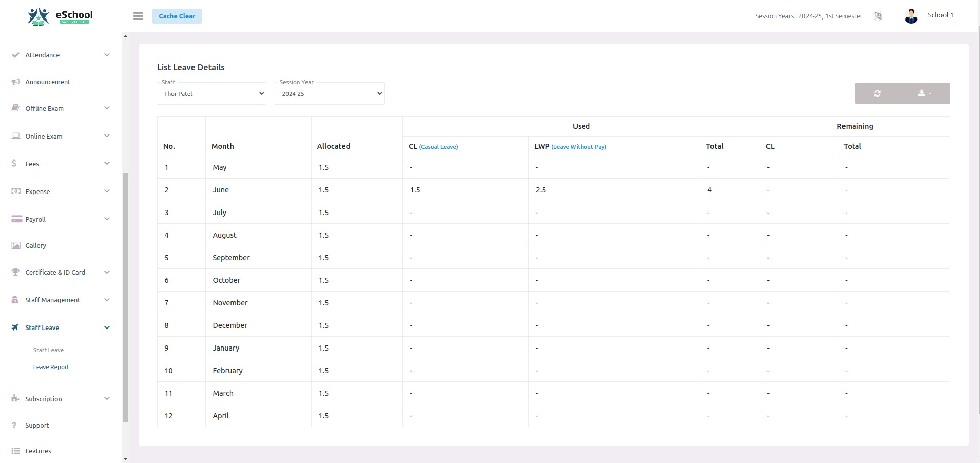Click the School 1 profile avatar

[x=911, y=16]
